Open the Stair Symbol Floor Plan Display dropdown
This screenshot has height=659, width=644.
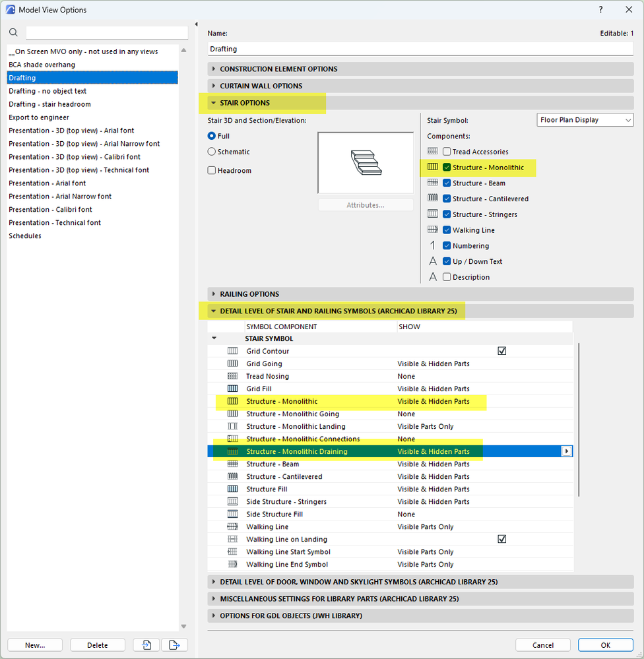[585, 120]
